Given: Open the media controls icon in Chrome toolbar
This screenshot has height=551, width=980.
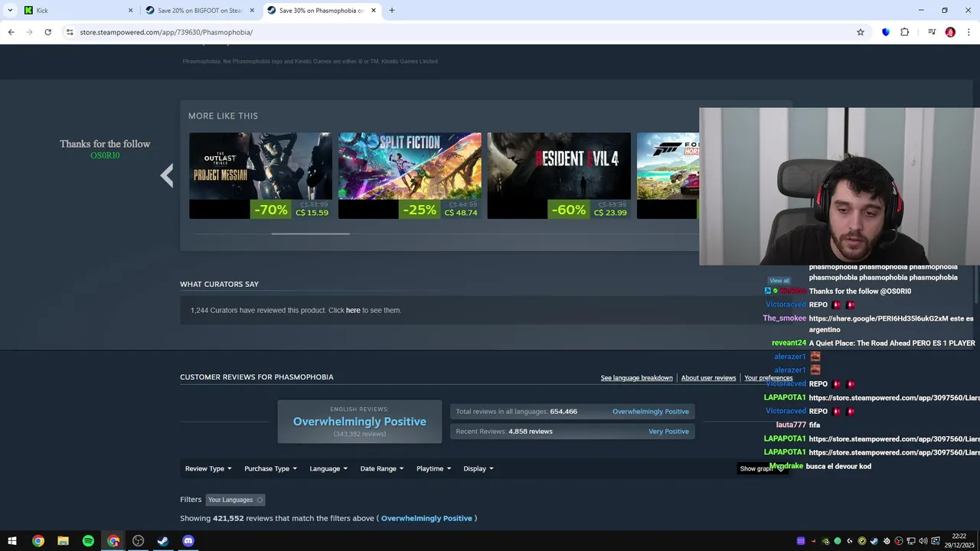Looking at the screenshot, I should [x=932, y=32].
